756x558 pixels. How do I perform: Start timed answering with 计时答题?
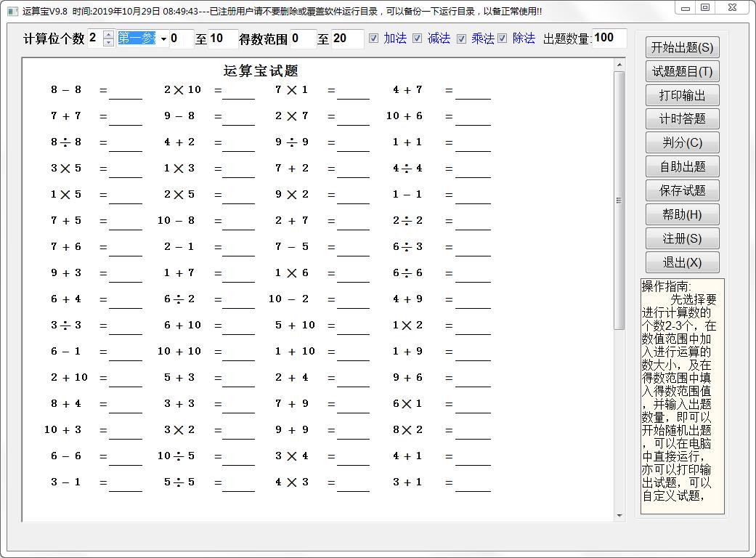tap(682, 118)
